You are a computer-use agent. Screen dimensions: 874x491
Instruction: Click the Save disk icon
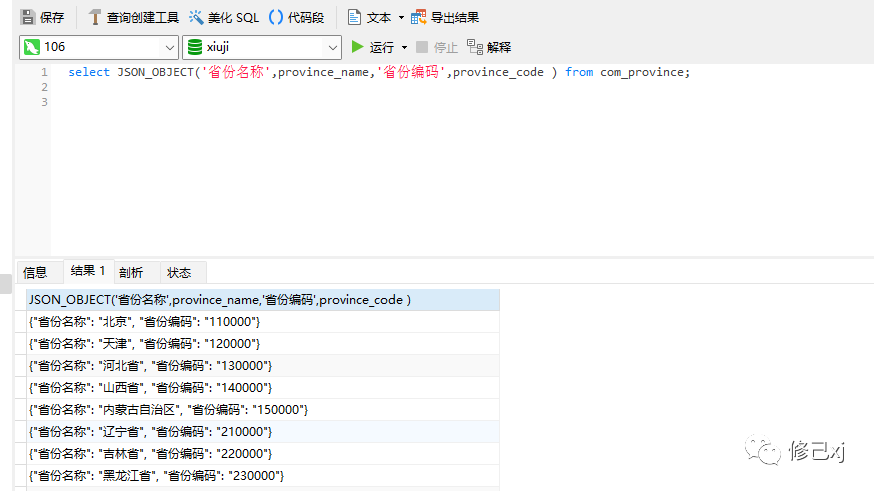click(28, 17)
